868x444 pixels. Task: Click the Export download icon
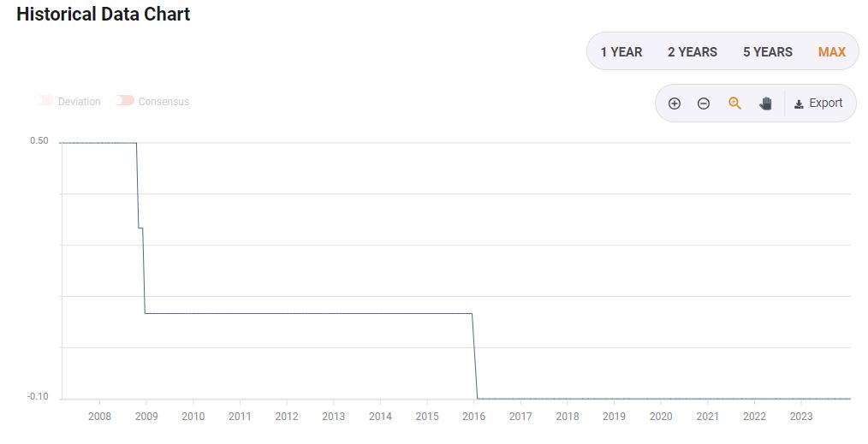(x=799, y=104)
